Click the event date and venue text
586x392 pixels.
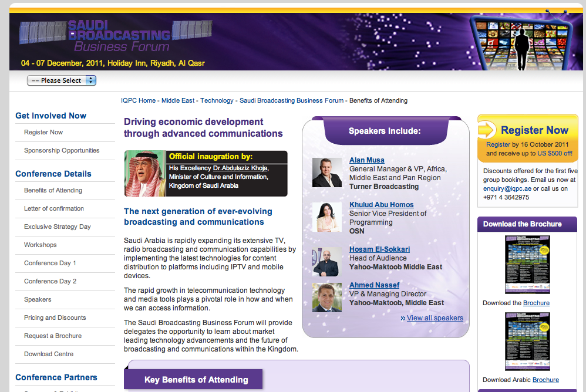[x=113, y=63]
